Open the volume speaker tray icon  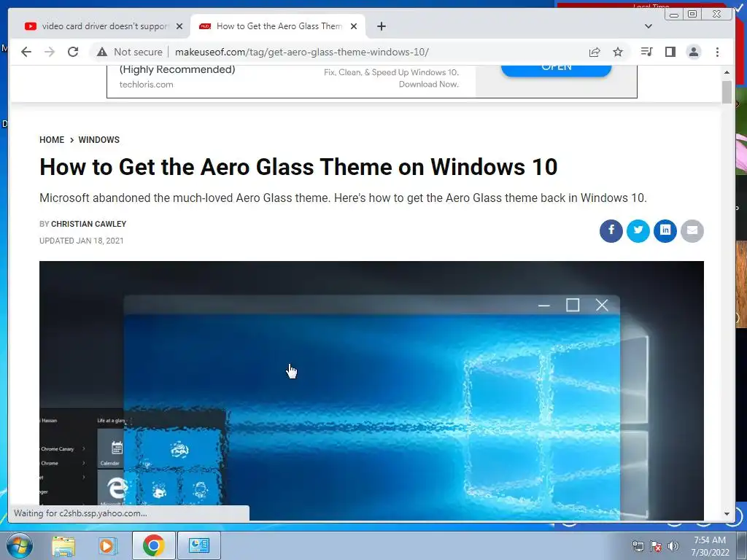673,546
